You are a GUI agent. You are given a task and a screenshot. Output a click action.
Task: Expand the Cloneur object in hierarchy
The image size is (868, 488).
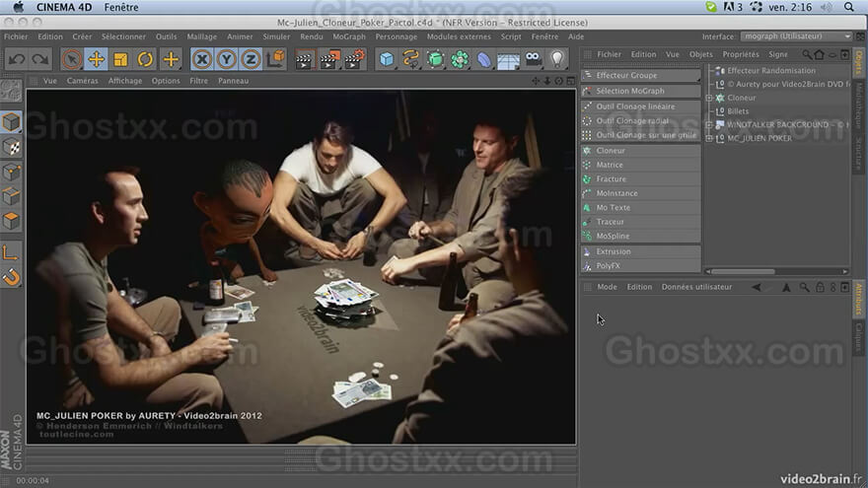[709, 98]
